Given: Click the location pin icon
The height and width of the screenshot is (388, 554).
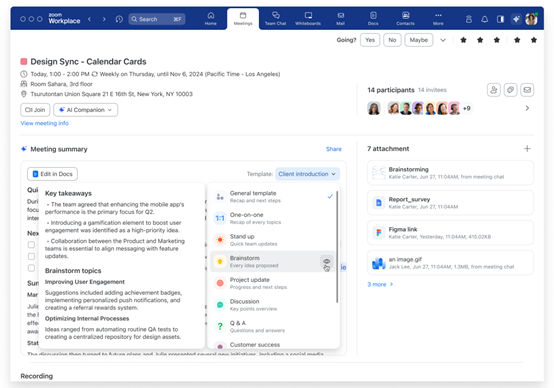Looking at the screenshot, I should [x=24, y=94].
